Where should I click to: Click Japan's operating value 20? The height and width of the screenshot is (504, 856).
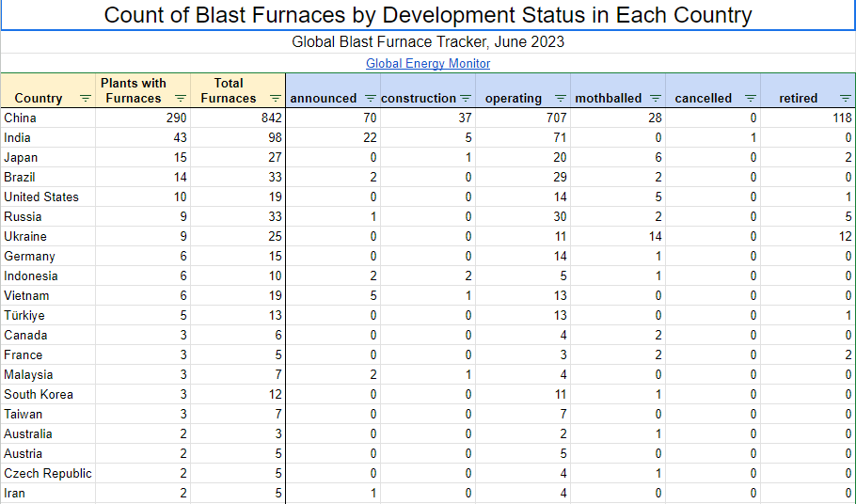pos(560,157)
